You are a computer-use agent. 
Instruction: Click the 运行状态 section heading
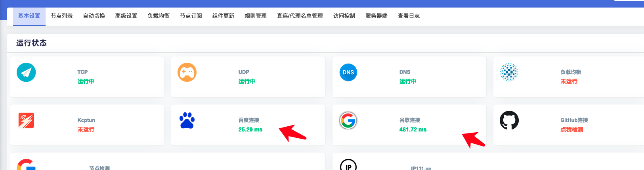(31, 43)
